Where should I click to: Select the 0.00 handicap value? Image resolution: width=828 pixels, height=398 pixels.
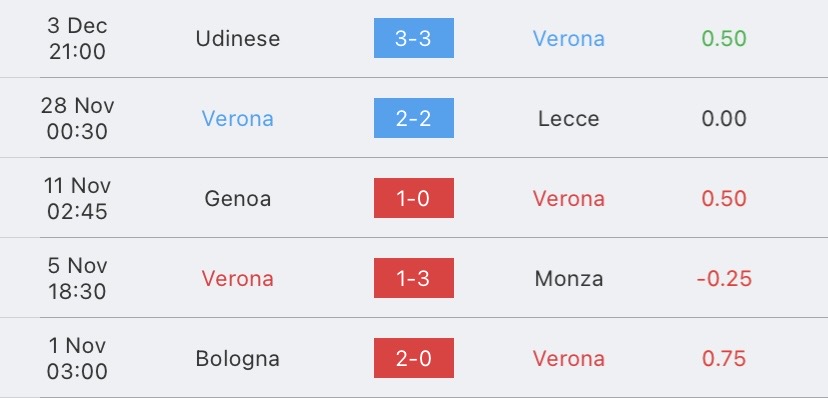click(724, 119)
